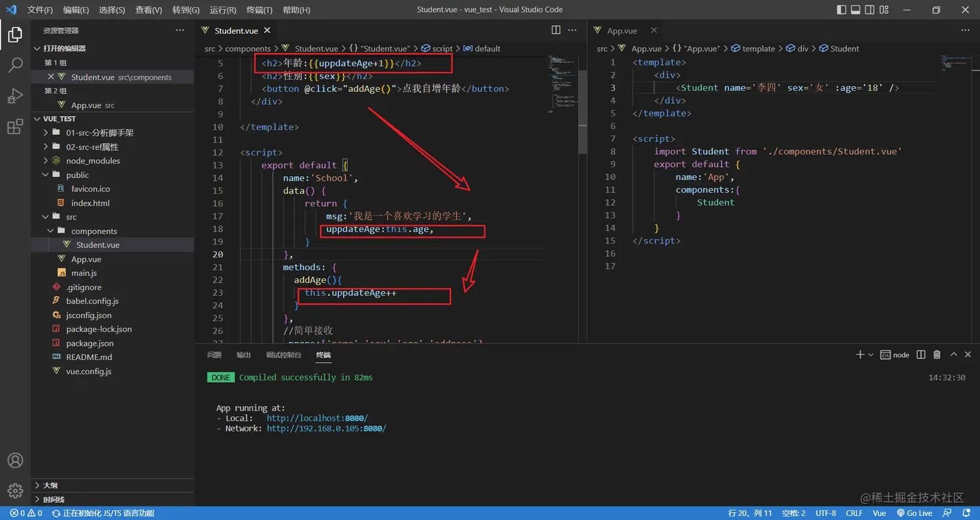Open package.json in the file tree
The height and width of the screenshot is (520, 980).
click(x=89, y=343)
